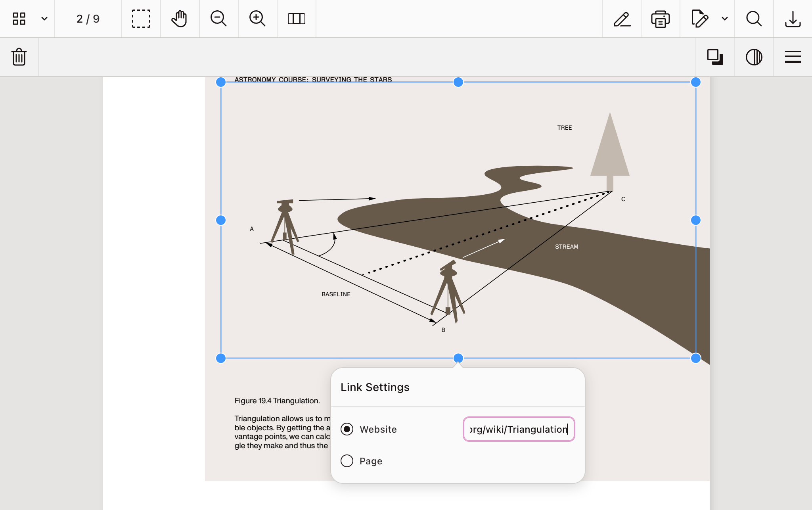This screenshot has height=510, width=812.
Task: Expand the thumbnail view dropdown arrow
Action: coord(44,19)
